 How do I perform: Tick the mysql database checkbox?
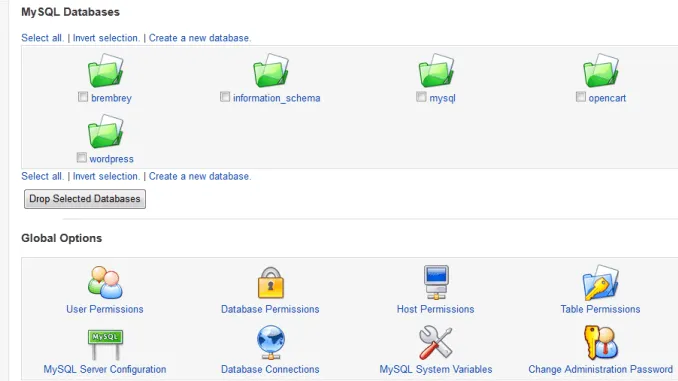click(x=421, y=97)
